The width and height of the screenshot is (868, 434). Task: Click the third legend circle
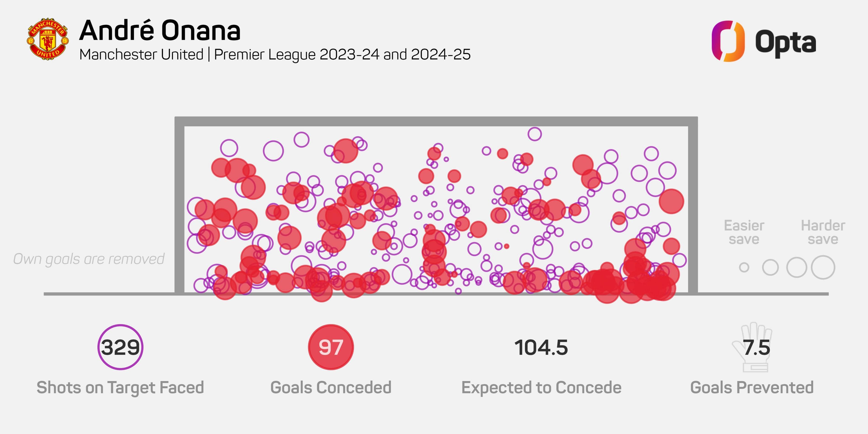797,268
